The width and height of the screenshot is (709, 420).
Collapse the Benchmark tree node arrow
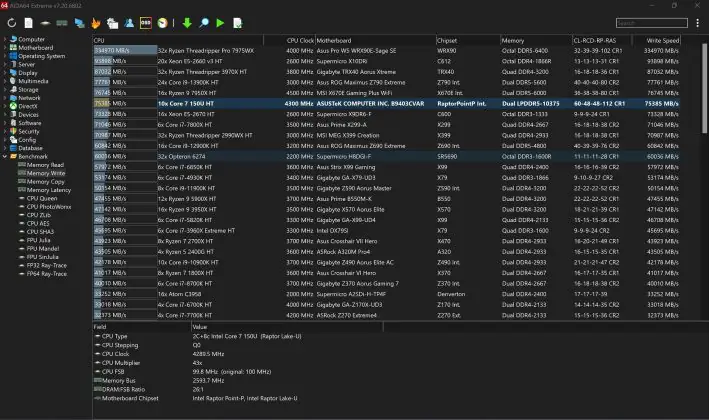5,156
